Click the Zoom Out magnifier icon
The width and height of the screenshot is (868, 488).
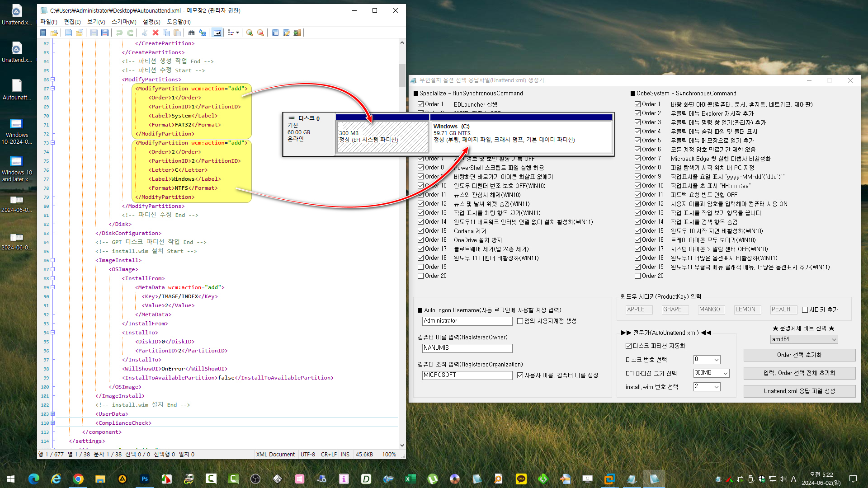pos(260,33)
